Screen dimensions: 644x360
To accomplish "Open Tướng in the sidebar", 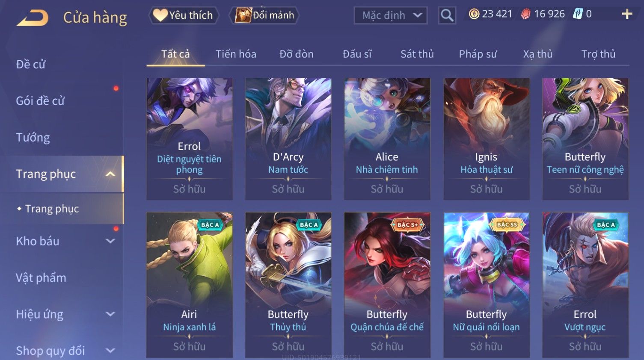I will pyautogui.click(x=33, y=138).
